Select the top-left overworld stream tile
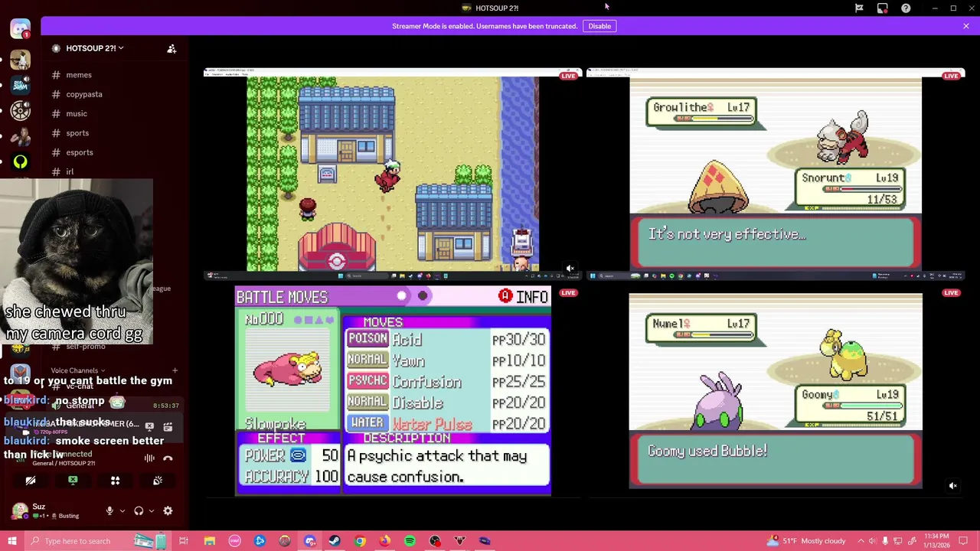The image size is (980, 551). tap(392, 174)
